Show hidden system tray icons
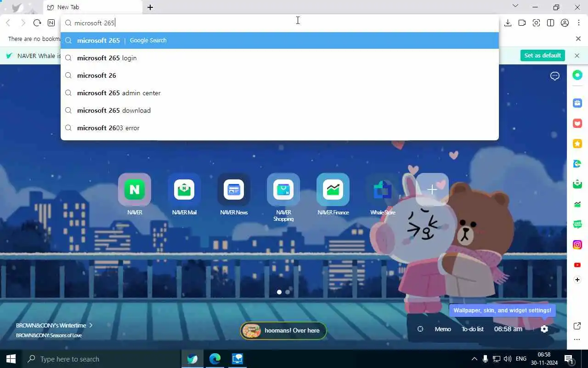Image resolution: width=588 pixels, height=368 pixels. click(x=474, y=359)
